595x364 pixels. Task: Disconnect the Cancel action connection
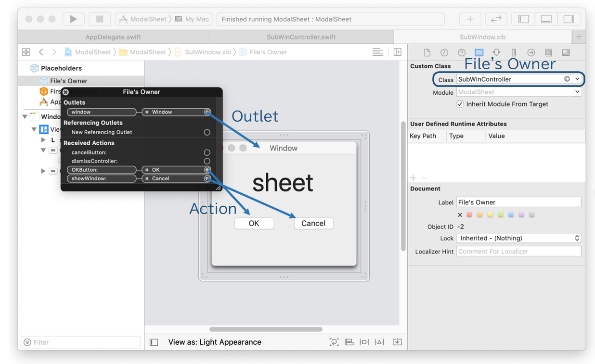147,178
